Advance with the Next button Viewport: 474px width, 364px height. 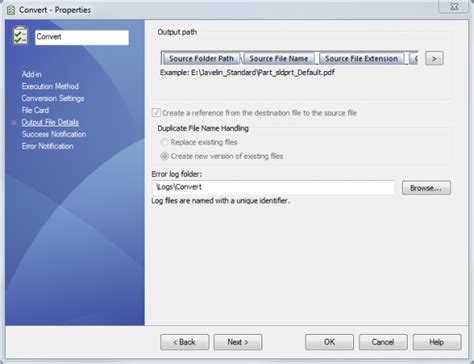(x=238, y=342)
